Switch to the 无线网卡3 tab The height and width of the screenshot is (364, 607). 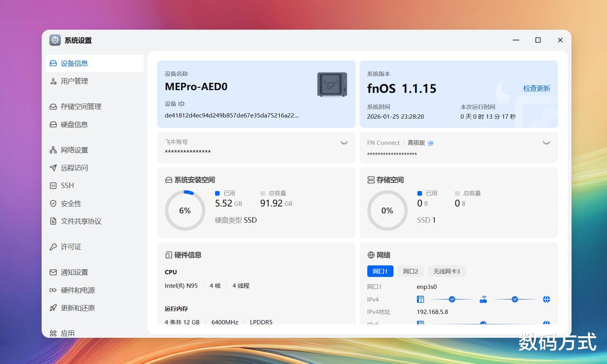pyautogui.click(x=447, y=271)
